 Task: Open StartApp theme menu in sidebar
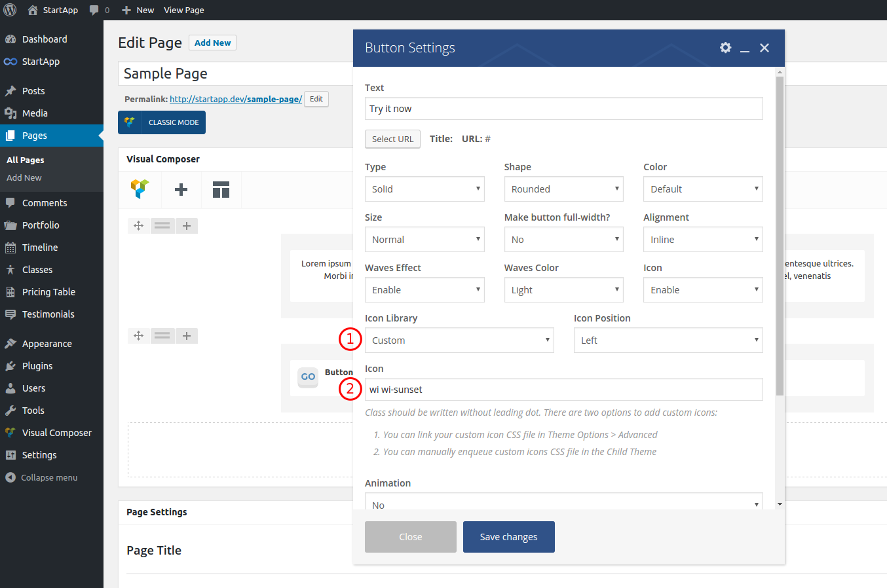tap(52, 62)
